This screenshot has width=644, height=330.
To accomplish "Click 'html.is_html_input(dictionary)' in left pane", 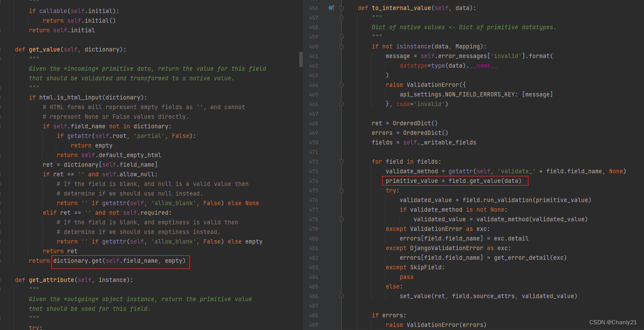I will pos(92,97).
